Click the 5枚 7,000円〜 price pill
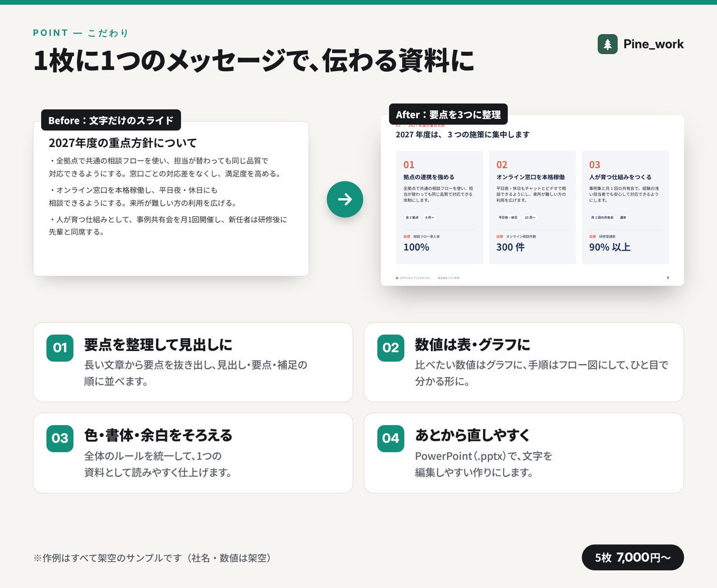This screenshot has height=588, width=717. tap(633, 557)
